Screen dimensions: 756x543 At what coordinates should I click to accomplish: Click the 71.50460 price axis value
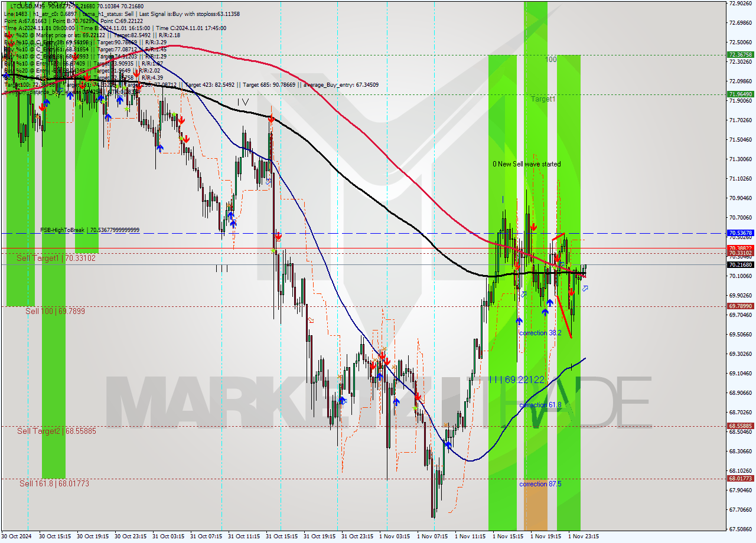[741, 140]
